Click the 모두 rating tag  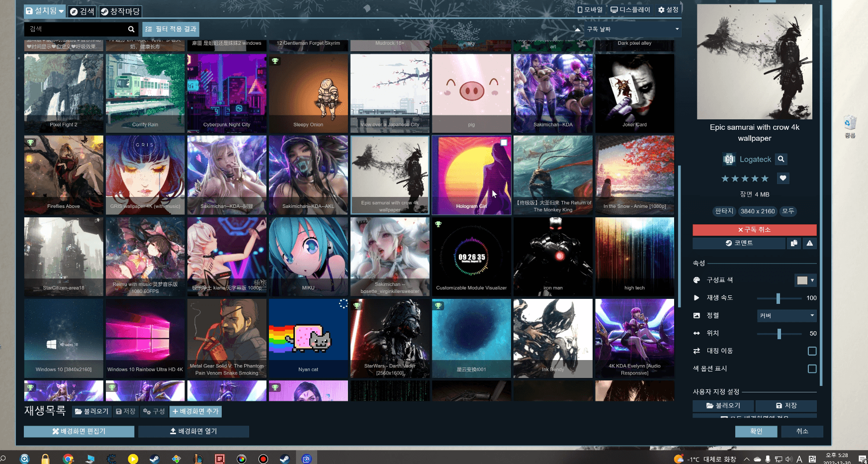pyautogui.click(x=788, y=211)
